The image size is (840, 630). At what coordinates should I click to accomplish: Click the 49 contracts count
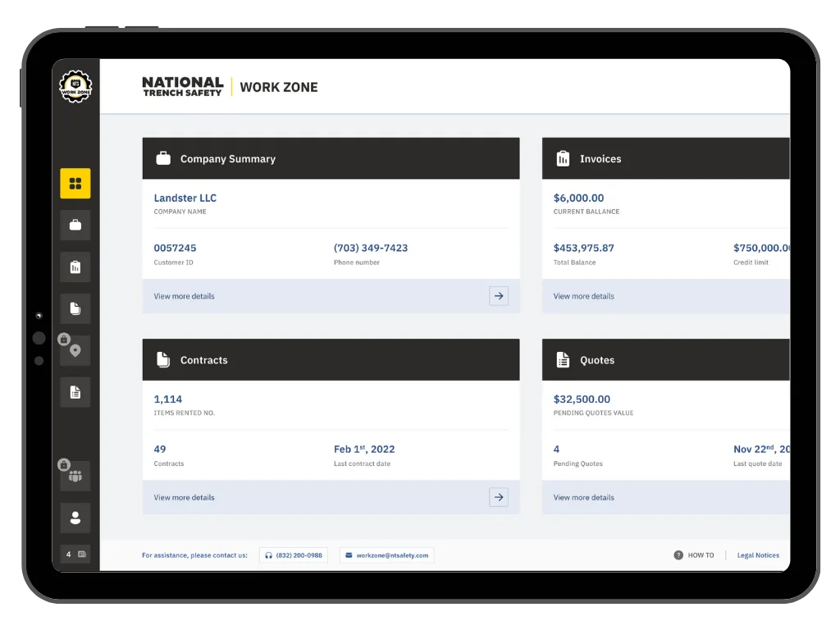160,449
